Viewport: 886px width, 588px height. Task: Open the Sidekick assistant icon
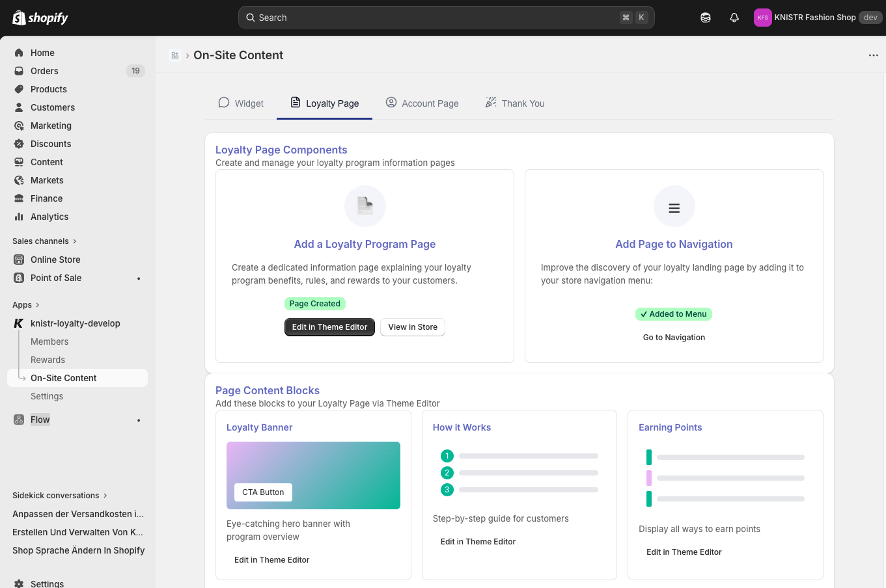point(706,18)
